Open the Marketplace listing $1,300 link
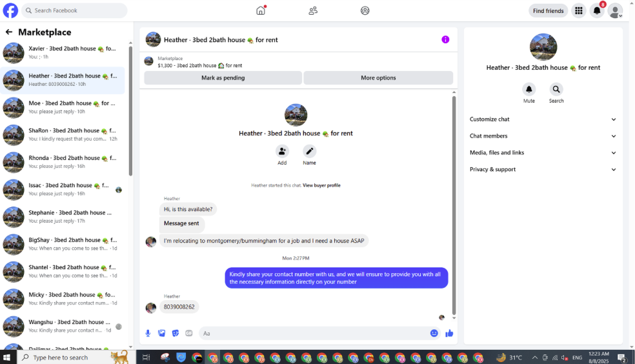Image resolution: width=635 pixels, height=364 pixels. [199, 65]
